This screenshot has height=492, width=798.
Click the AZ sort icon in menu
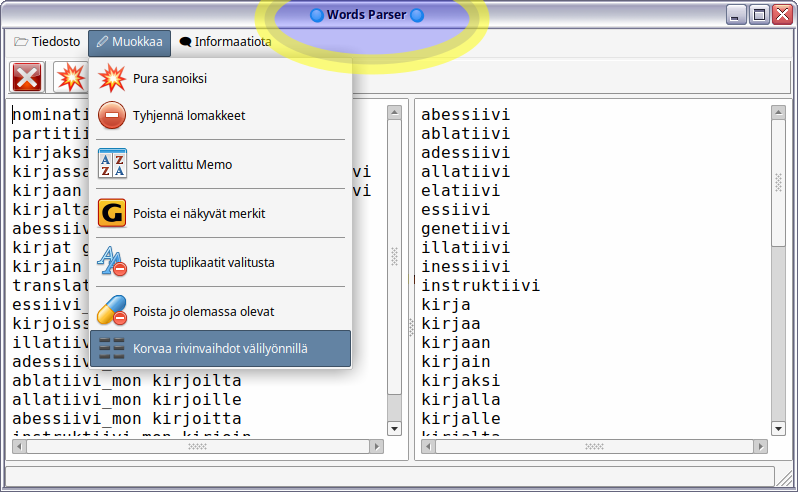(112, 164)
